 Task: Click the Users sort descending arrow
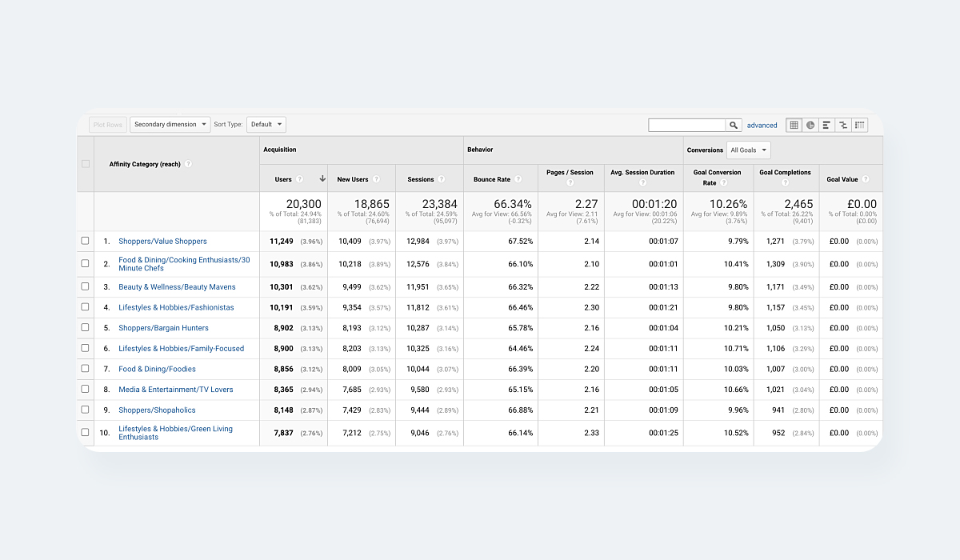coord(322,179)
